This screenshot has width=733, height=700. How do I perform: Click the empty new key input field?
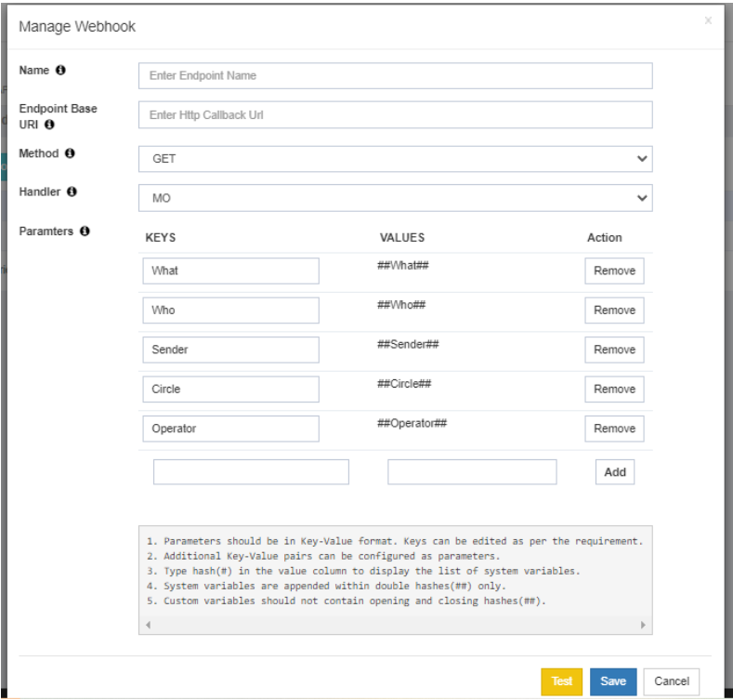coord(251,471)
